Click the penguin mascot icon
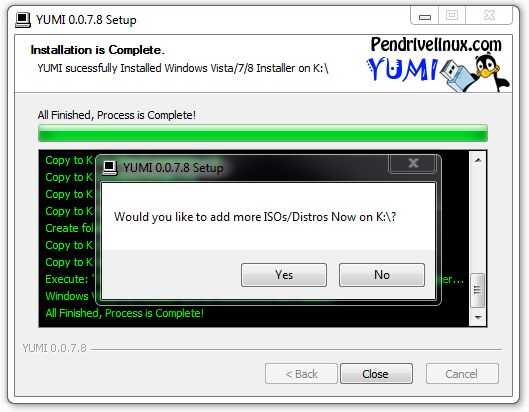Screen dimensions: 529x412 coord(491,73)
